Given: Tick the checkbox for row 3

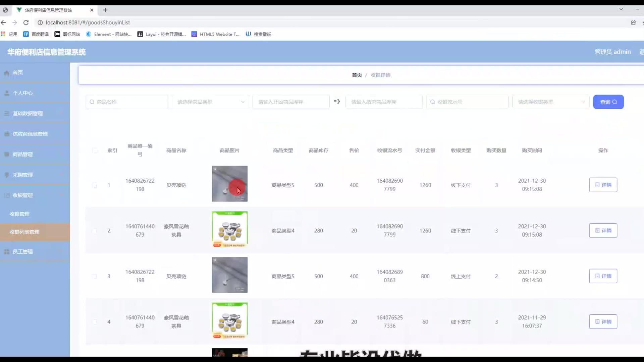Looking at the screenshot, I should point(94,277).
